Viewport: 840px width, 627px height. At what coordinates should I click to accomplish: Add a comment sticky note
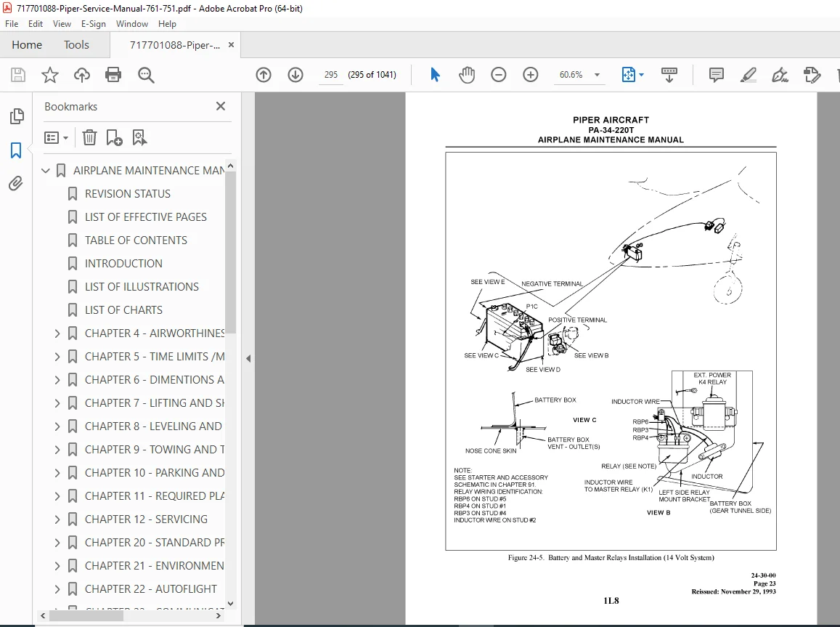[x=717, y=75]
